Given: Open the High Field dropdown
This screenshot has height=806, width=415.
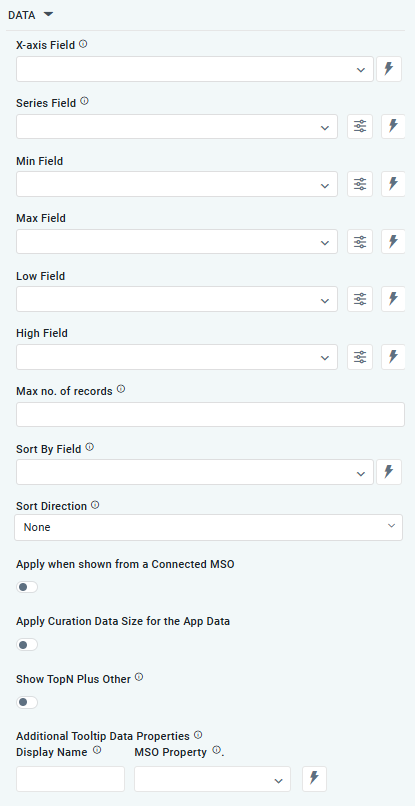Looking at the screenshot, I should point(177,357).
